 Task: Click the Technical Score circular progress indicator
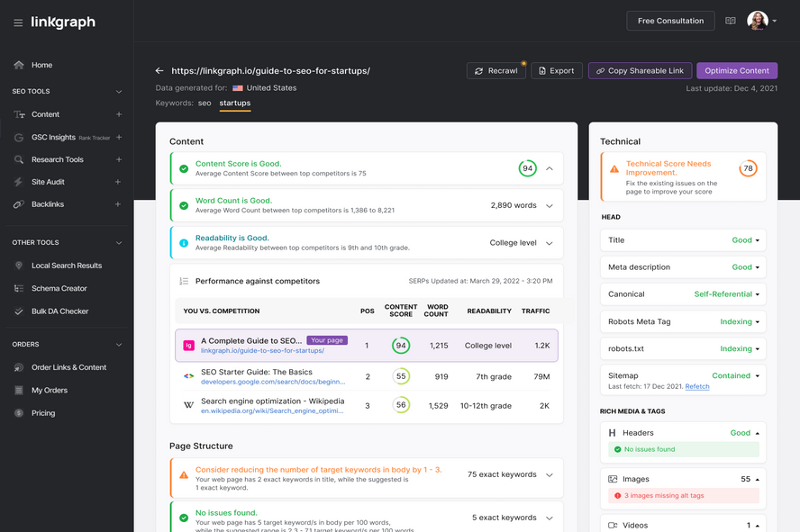point(745,168)
